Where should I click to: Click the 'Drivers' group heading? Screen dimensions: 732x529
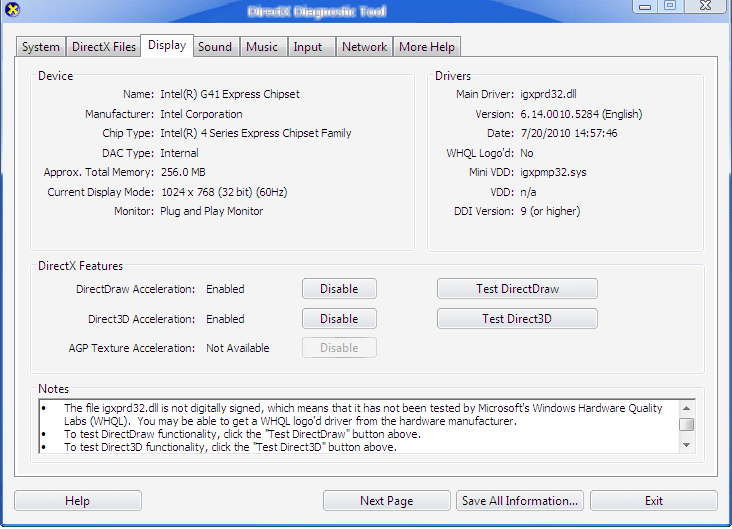coord(453,76)
